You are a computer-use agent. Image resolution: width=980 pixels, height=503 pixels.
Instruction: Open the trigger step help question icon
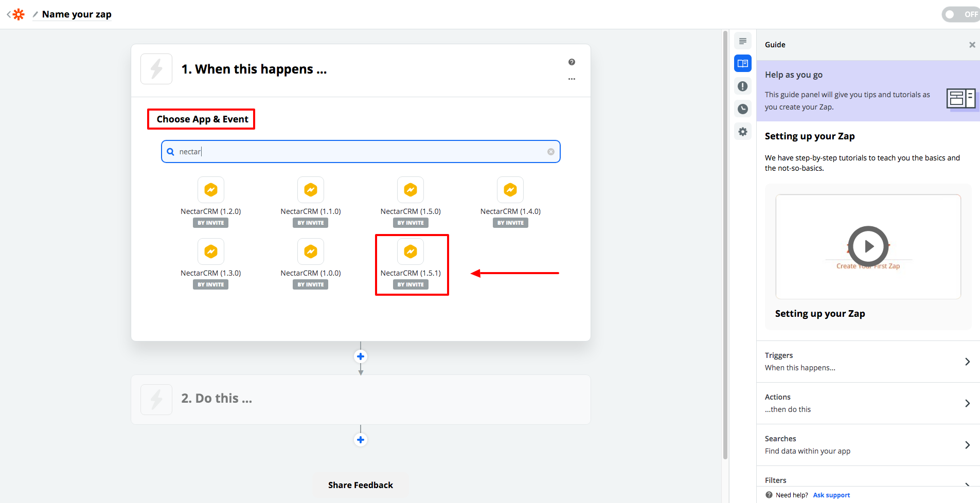coord(572,62)
